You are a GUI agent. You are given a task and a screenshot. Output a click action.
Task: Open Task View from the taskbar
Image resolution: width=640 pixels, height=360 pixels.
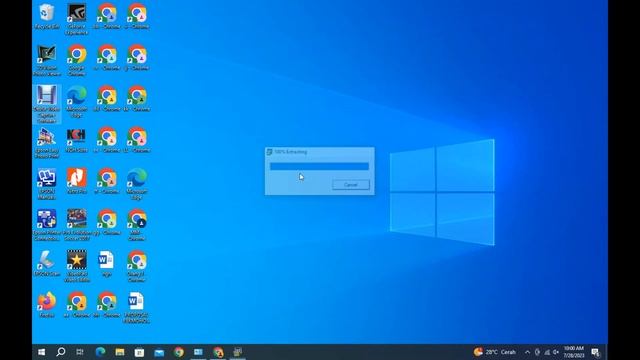tap(80, 352)
